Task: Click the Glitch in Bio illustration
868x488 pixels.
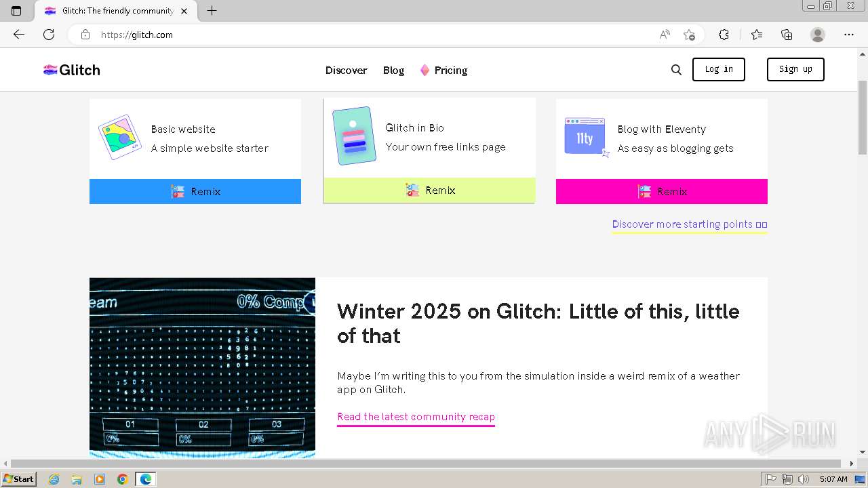Action: (x=354, y=136)
